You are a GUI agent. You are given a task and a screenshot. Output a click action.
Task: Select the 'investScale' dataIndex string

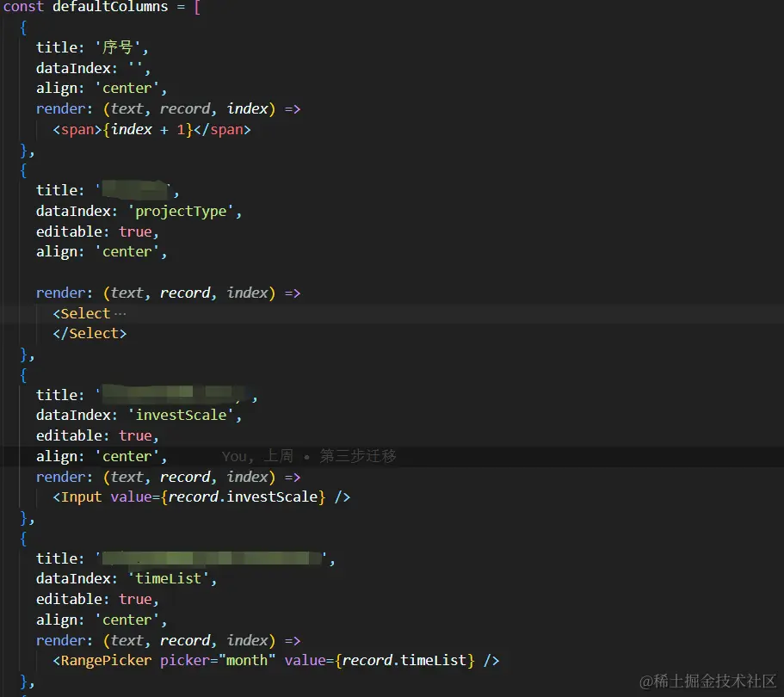pyautogui.click(x=181, y=415)
